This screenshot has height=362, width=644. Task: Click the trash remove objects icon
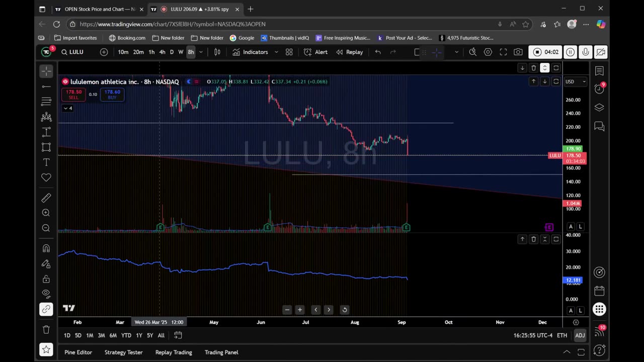pos(46,329)
